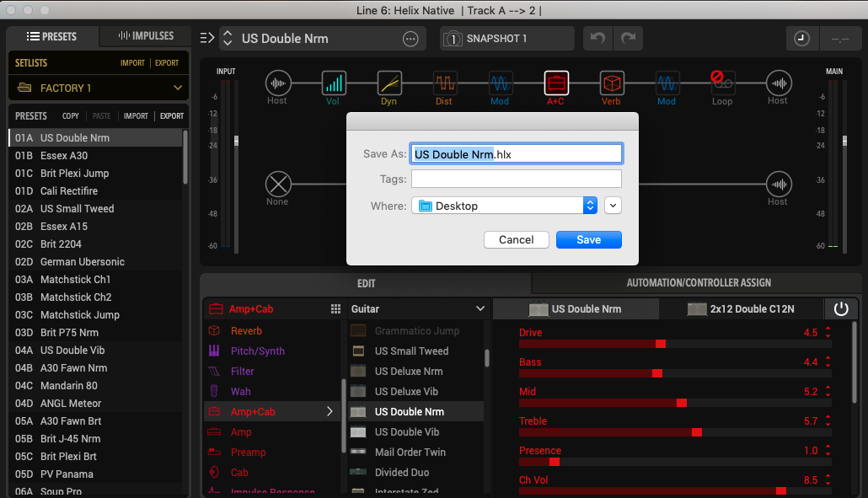Click the SNAPSHOT 1 selector

coord(507,38)
